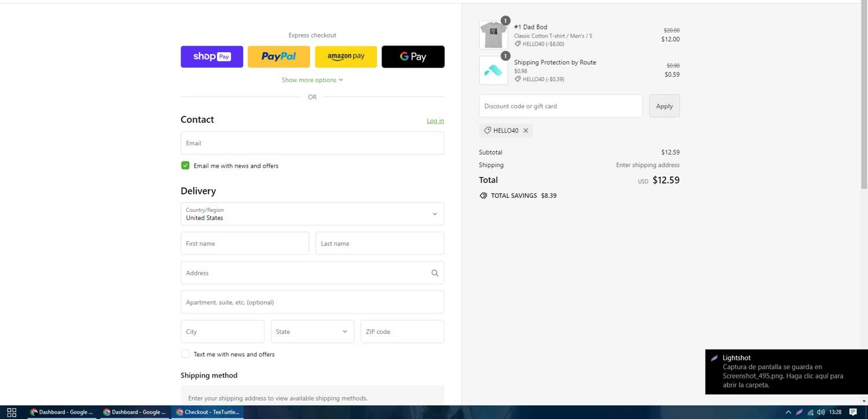Viewport: 868px width, 419px height.
Task: Open the Windows Start button
Action: coord(12,412)
